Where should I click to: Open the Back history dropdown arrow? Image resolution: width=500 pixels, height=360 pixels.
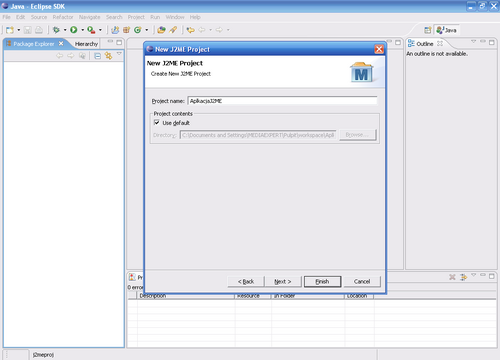click(210, 30)
